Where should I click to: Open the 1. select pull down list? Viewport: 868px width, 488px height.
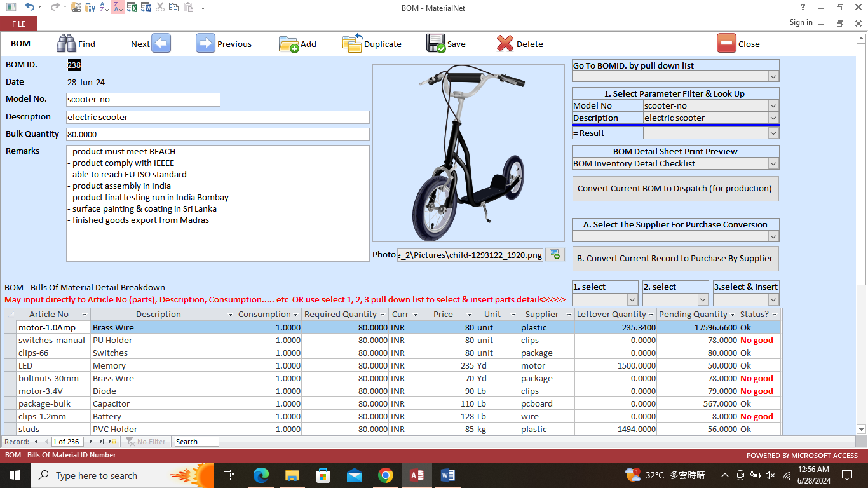[x=632, y=299]
